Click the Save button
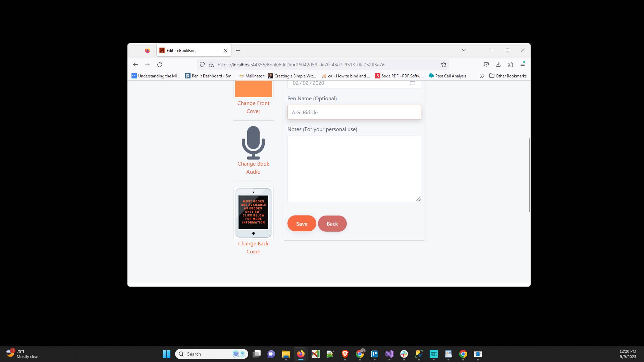This screenshot has width=644, height=362. click(x=301, y=224)
